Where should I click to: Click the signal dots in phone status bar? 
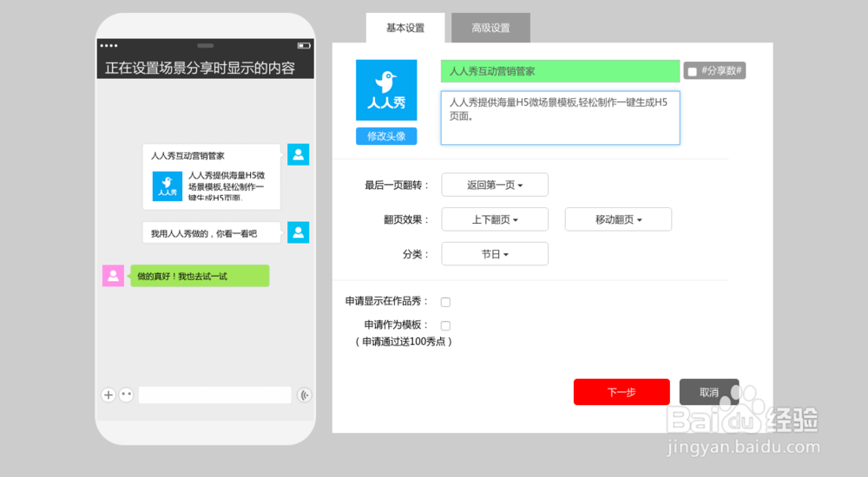[108, 45]
